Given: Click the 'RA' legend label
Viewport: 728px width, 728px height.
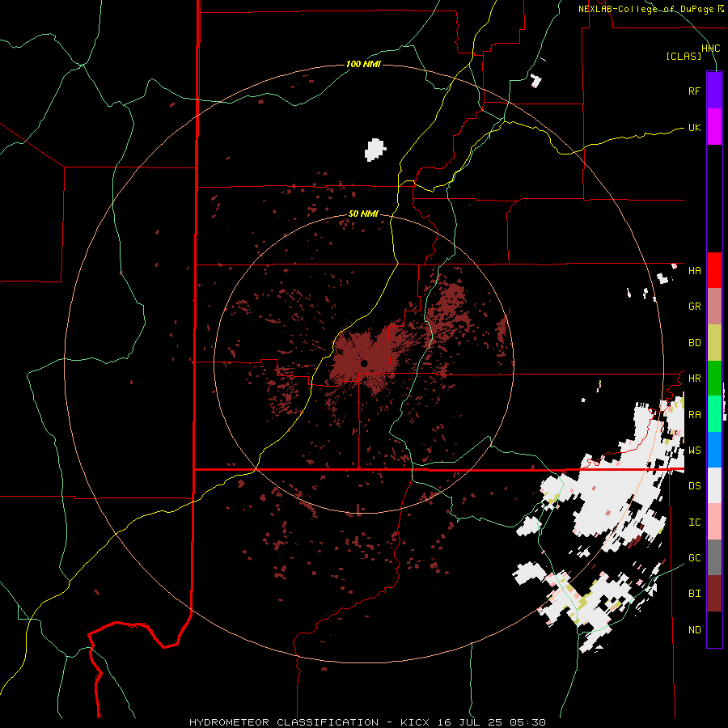Looking at the screenshot, I should [x=694, y=415].
